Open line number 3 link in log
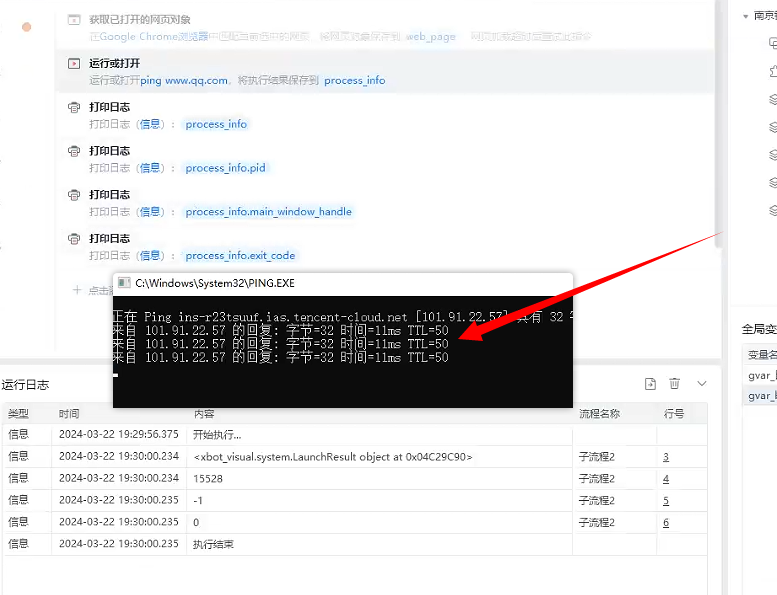Viewport: 777px width, 595px height. point(666,457)
